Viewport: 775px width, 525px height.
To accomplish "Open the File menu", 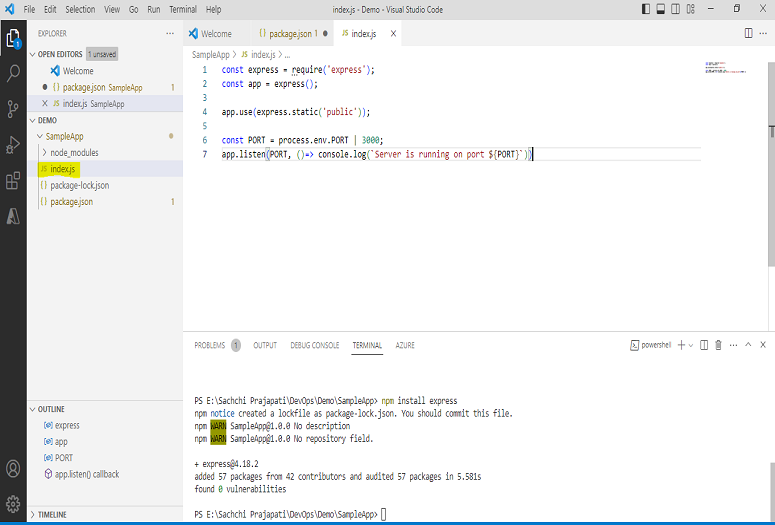I will [x=29, y=9].
